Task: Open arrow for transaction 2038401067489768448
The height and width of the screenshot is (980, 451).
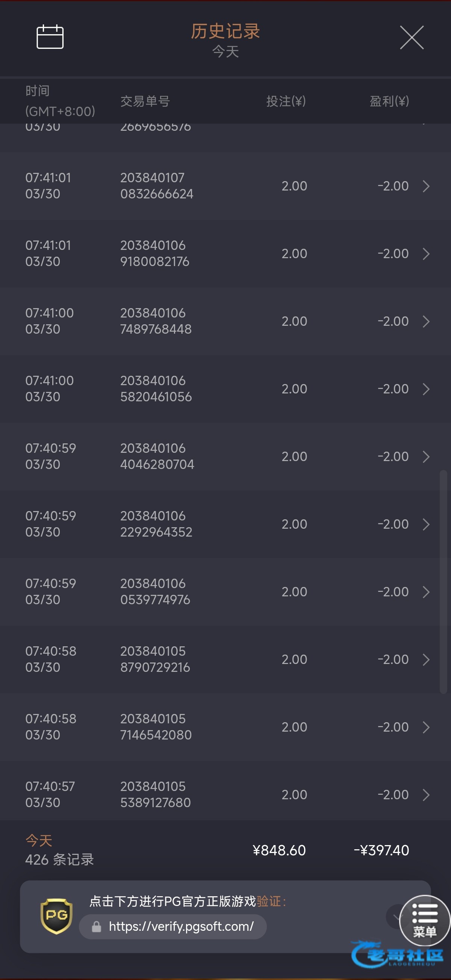Action: point(426,321)
